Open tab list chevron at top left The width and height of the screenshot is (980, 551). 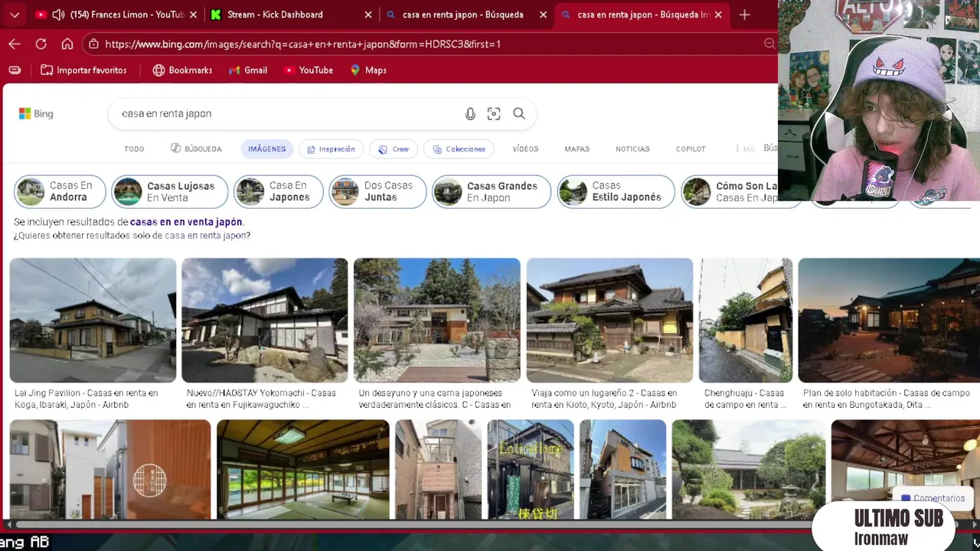(15, 15)
